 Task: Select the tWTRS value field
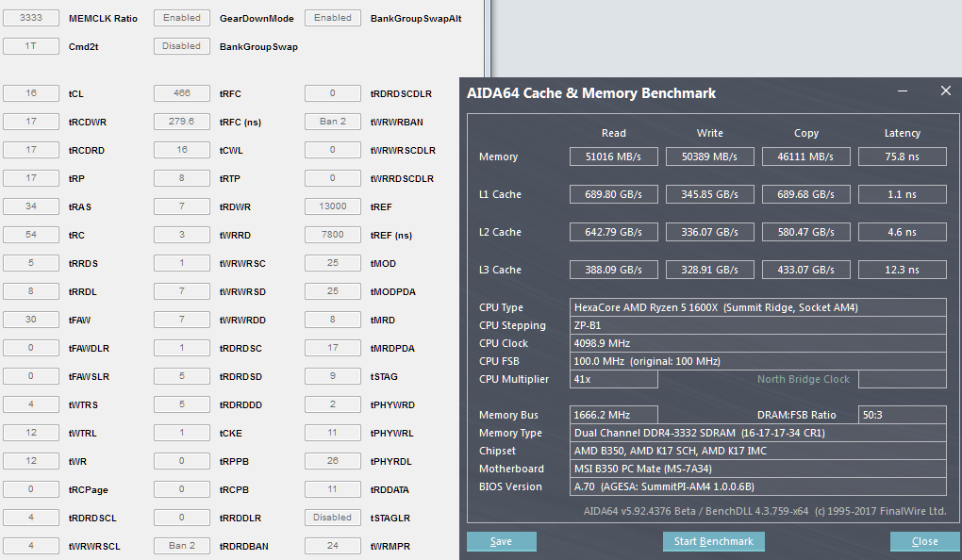pos(31,404)
